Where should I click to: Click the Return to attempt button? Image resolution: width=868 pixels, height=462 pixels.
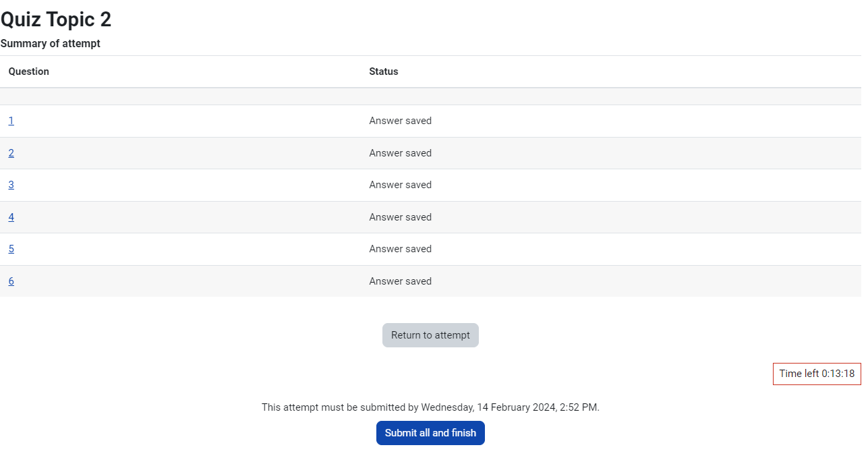click(430, 335)
